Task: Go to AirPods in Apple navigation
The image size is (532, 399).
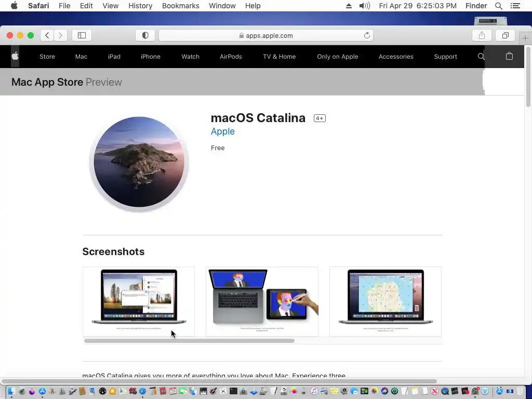Action: (231, 57)
